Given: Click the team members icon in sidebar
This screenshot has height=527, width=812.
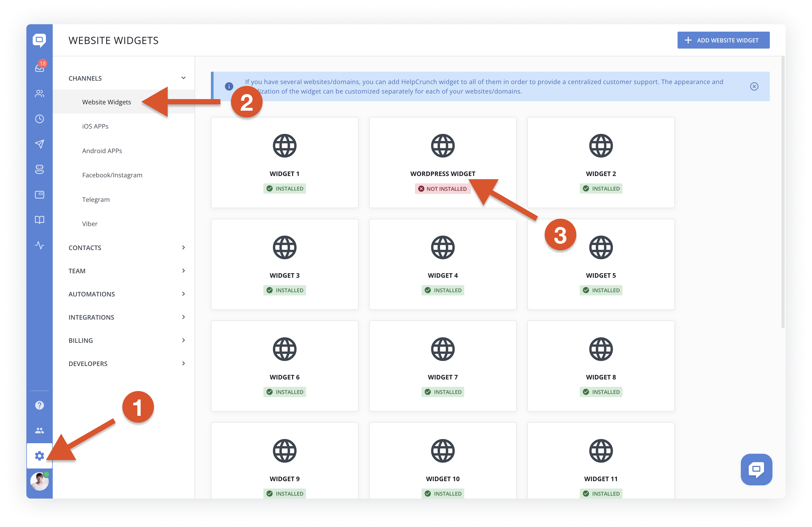Looking at the screenshot, I should [40, 430].
